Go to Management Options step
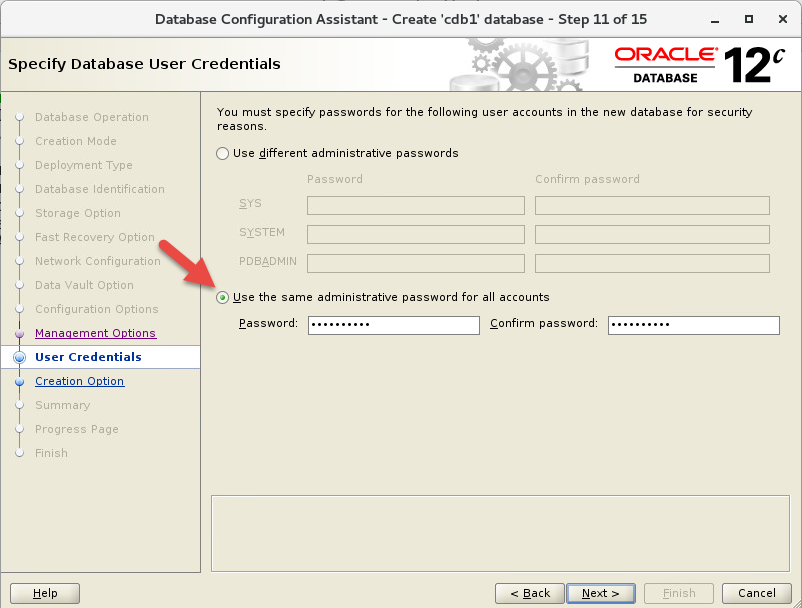The image size is (802, 608). [x=95, y=333]
